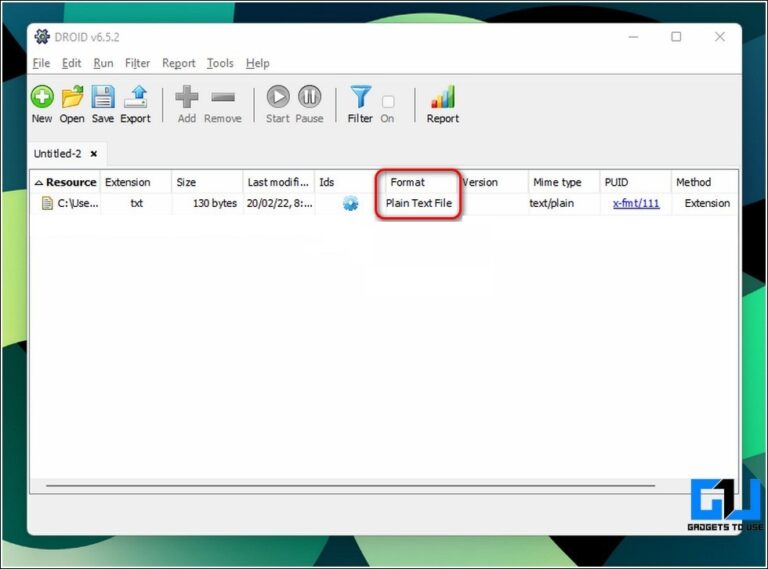
Task: Maximize the DROID window
Action: 676,37
